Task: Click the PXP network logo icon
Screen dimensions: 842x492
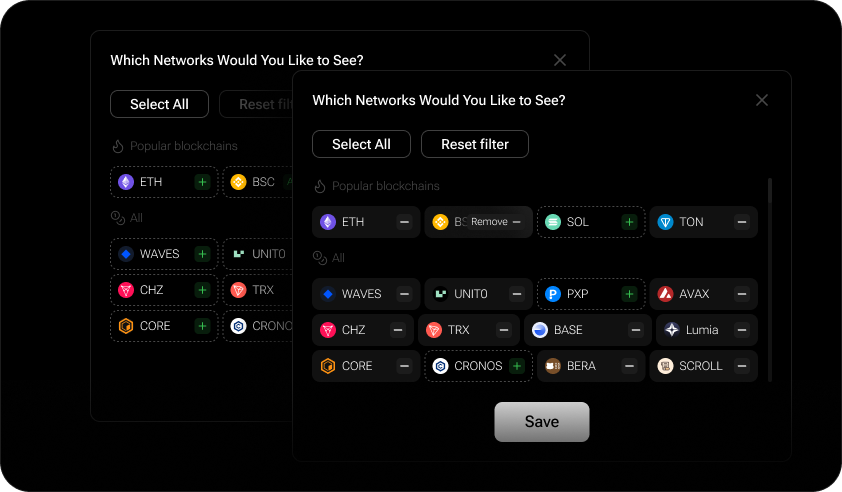Action: pyautogui.click(x=553, y=294)
